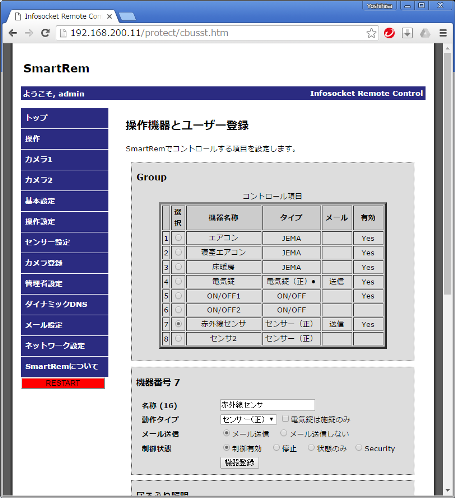Image resolution: width=455 pixels, height=498 pixels.
Task: Click the browser back arrow
Action: coord(13,33)
